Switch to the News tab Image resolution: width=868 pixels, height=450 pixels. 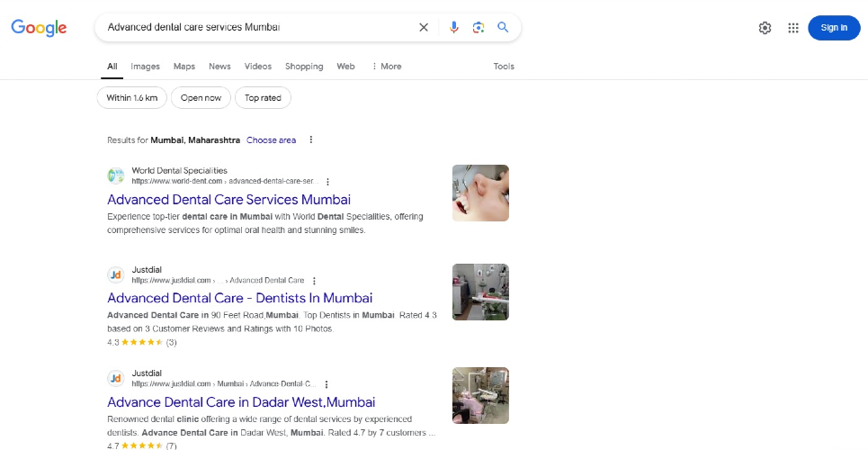click(219, 67)
